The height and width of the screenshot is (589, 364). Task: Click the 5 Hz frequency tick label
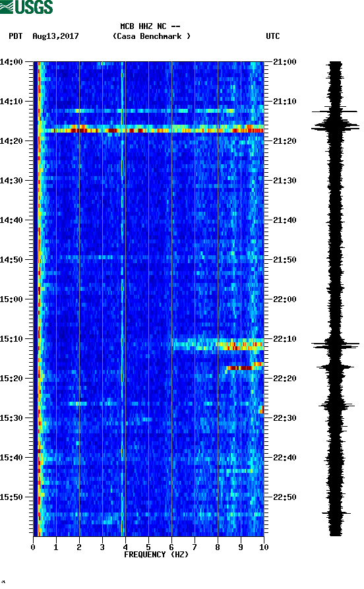coord(148,547)
